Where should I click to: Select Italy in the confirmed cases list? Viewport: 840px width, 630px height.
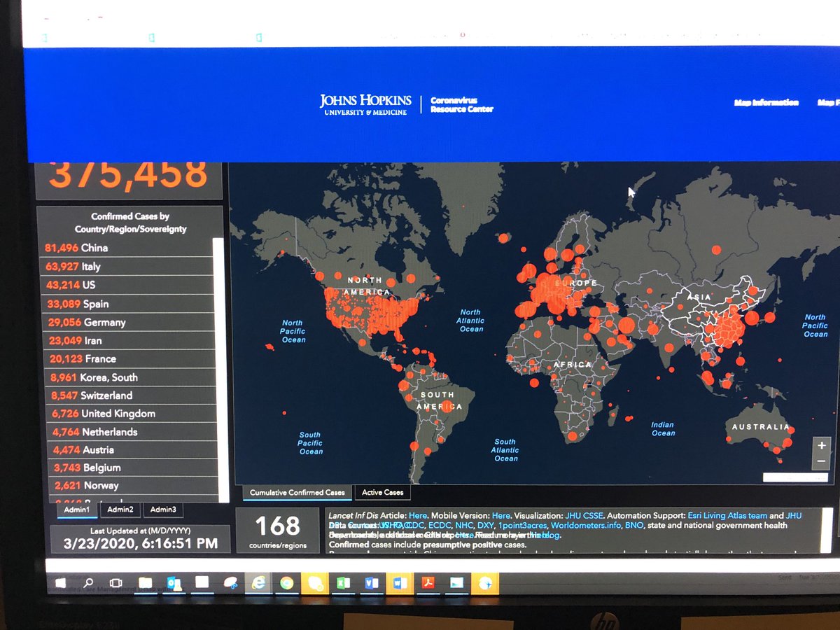click(129, 267)
